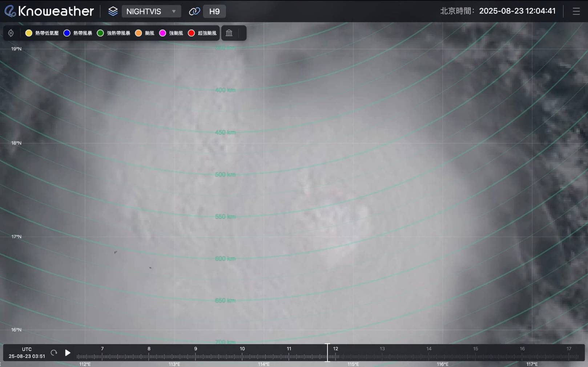This screenshot has width=588, height=367.
Task: Toggle the red 超強颱風 legend item
Action: tap(202, 33)
